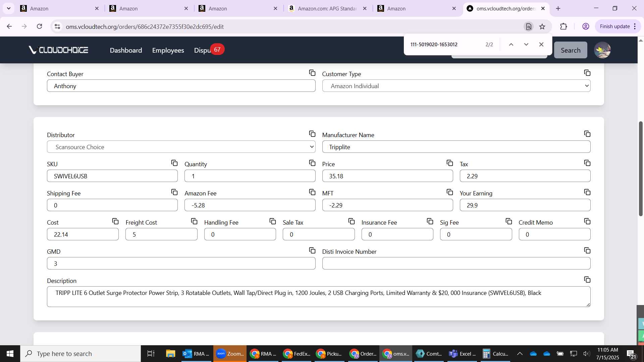The width and height of the screenshot is (644, 362).
Task: Copy the Freight Cost value
Action: pos(194,222)
